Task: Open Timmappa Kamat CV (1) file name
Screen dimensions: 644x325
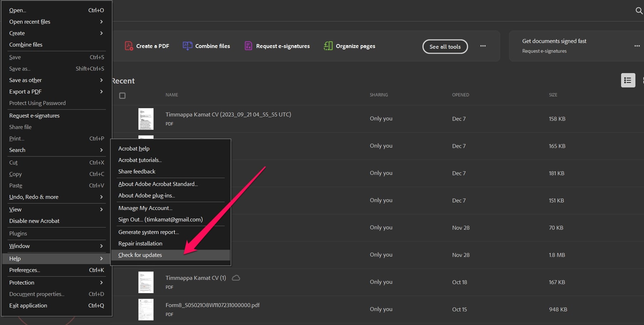Action: (x=196, y=278)
